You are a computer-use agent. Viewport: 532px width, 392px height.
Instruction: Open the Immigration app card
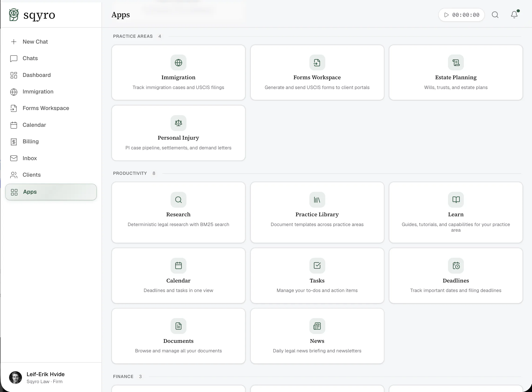pos(178,72)
